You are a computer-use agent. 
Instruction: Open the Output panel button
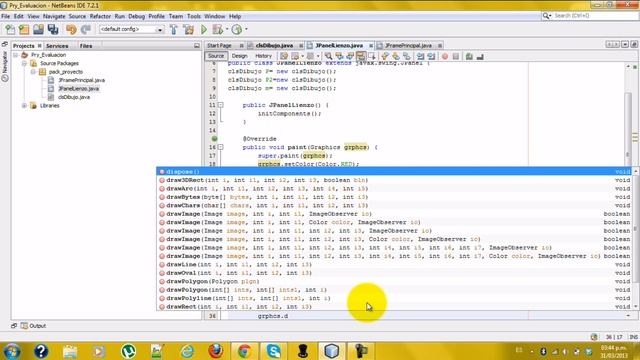tap(33, 326)
